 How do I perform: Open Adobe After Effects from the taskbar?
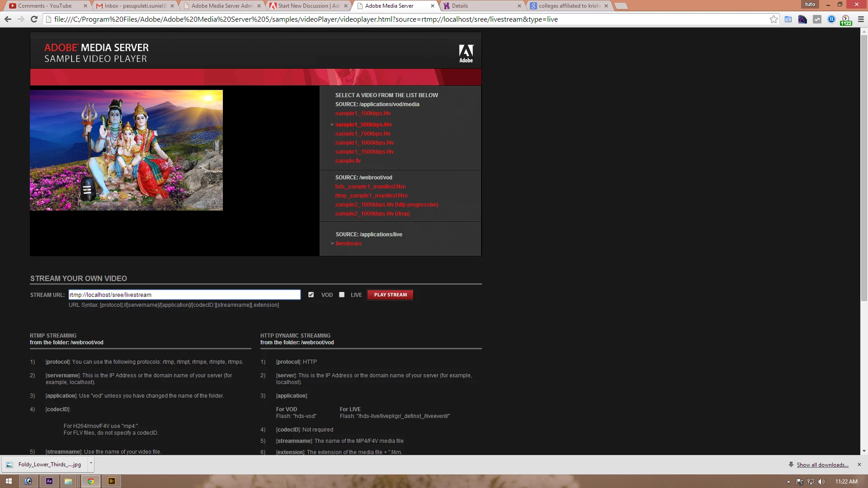(49, 481)
